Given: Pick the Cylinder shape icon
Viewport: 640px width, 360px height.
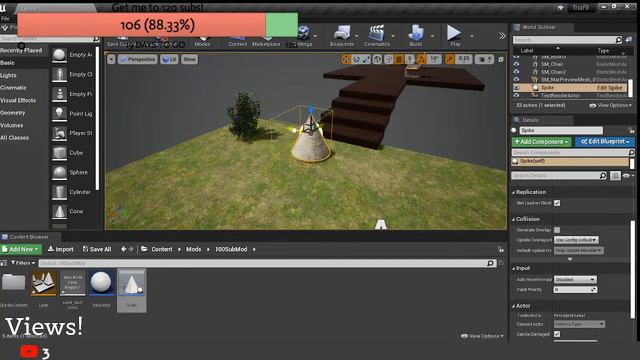Looking at the screenshot, I should pos(59,192).
